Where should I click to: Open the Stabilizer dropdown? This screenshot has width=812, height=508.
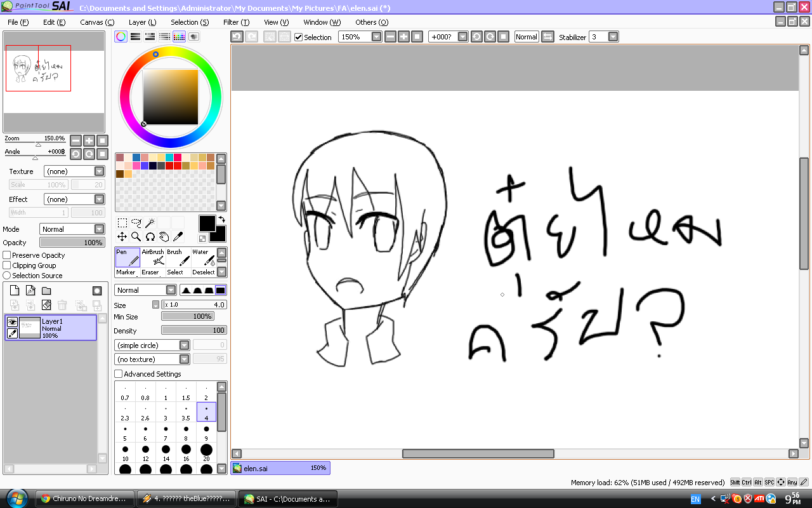pyautogui.click(x=613, y=37)
